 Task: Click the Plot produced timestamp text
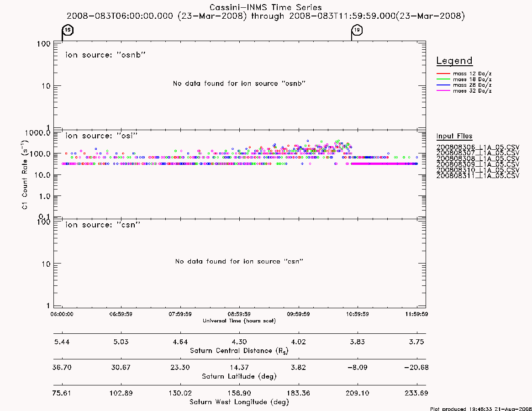point(481,409)
